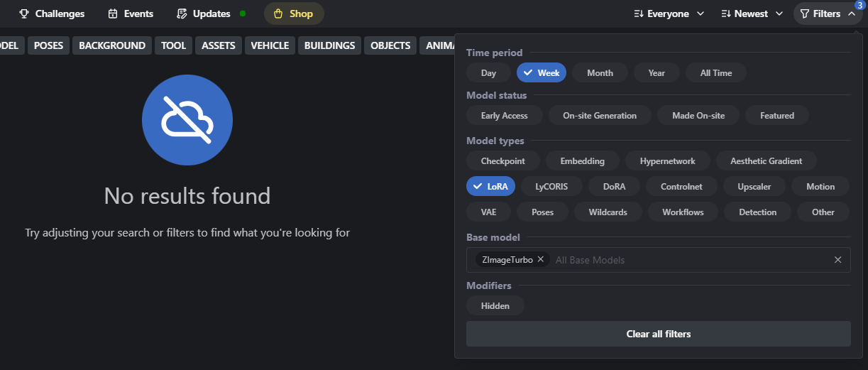This screenshot has height=370, width=868.
Task: Open the Everyone dropdown
Action: click(x=669, y=13)
